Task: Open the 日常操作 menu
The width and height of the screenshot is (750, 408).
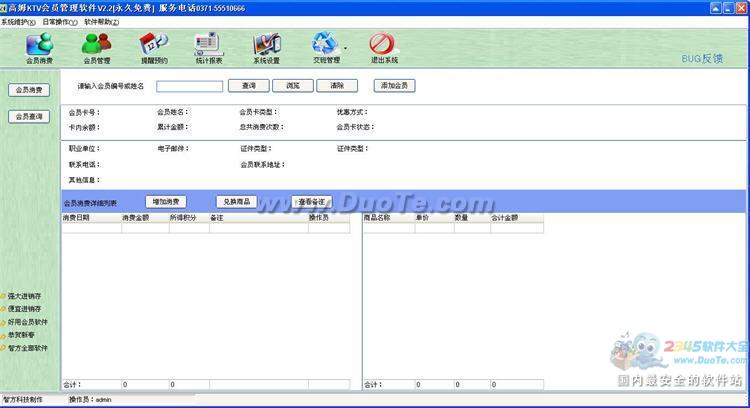Action: (60, 22)
